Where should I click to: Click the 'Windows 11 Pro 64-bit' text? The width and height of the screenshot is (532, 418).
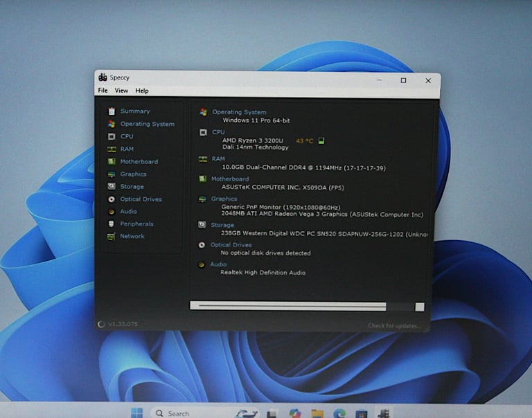click(x=256, y=120)
